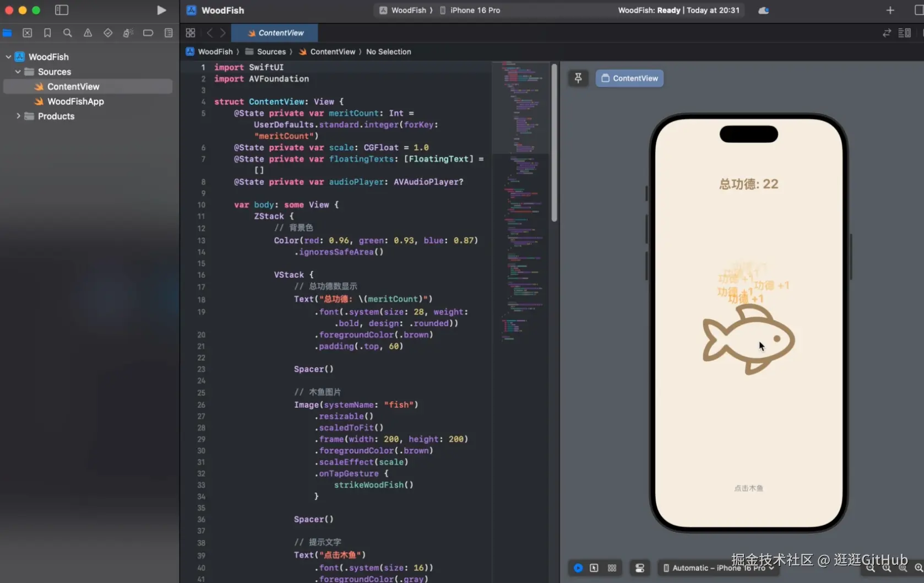Open the related items grid menu
The height and width of the screenshot is (583, 924).
pos(191,33)
